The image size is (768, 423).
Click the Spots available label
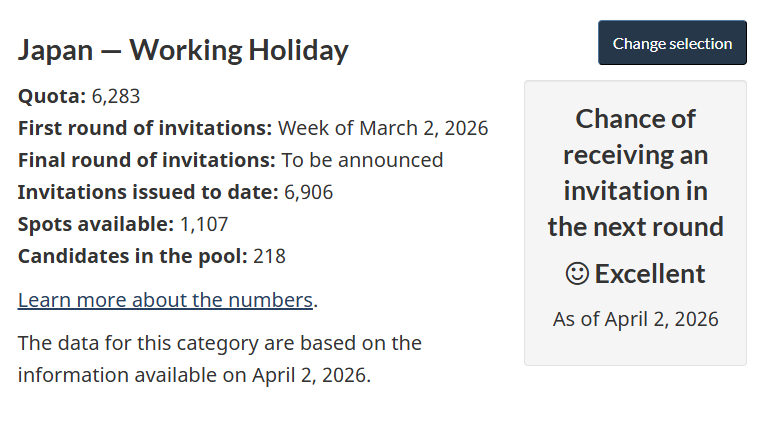96,224
